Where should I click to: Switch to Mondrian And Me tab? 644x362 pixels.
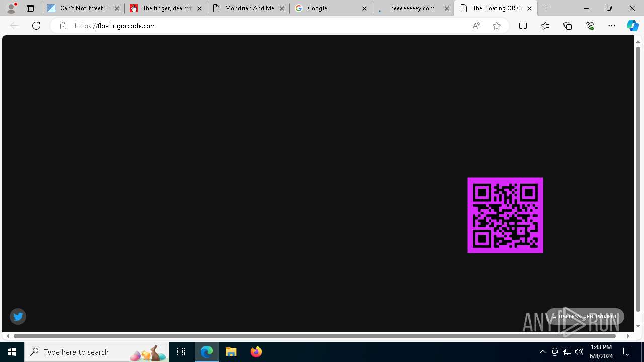pos(248,8)
